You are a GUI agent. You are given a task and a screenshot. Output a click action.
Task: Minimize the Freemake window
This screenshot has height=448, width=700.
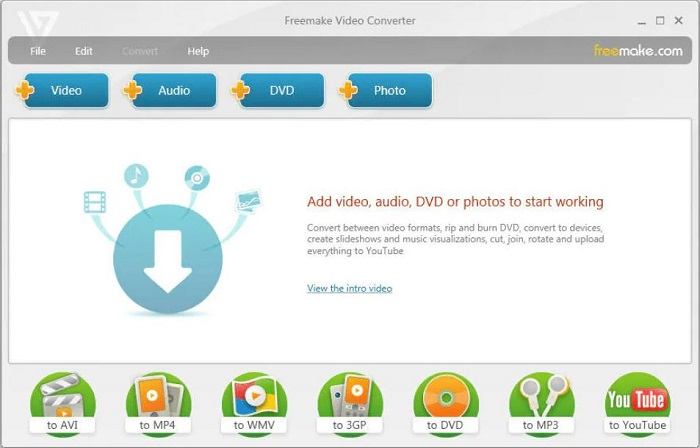tap(642, 21)
